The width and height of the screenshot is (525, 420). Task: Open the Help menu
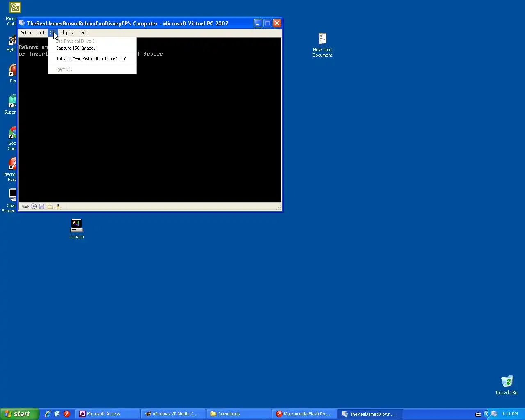point(82,32)
